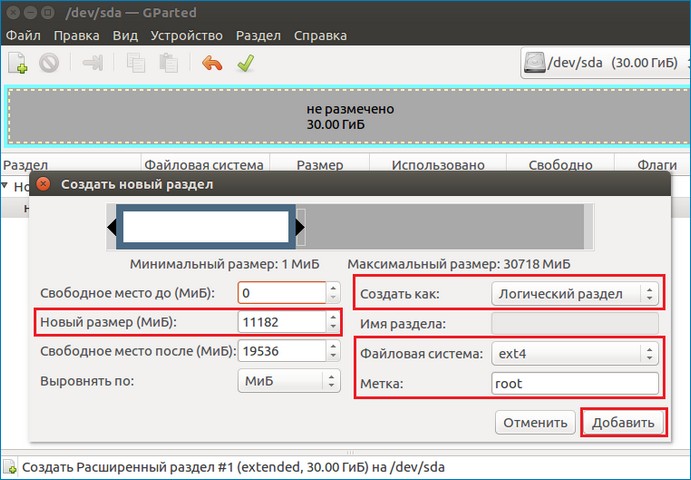Open the Выровнять по dropdown
This screenshot has height=480, width=691.
pos(289,381)
